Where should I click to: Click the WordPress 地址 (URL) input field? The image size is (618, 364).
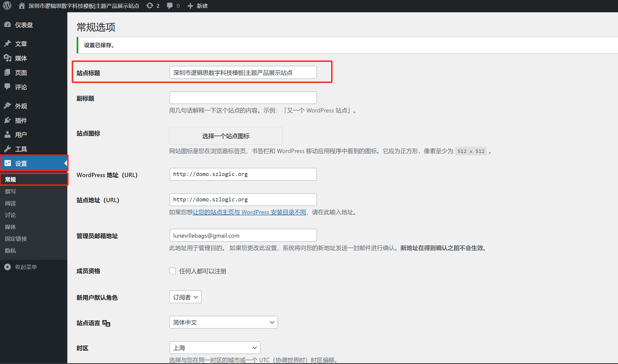click(x=243, y=174)
